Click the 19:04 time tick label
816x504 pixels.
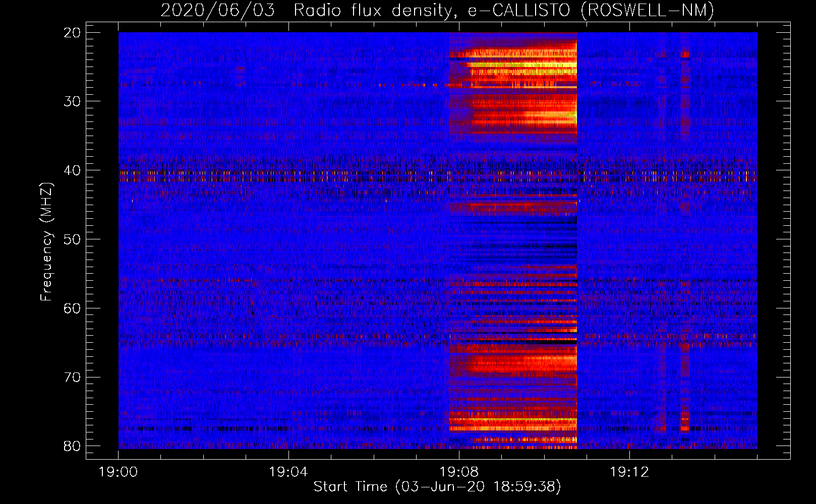(x=288, y=472)
